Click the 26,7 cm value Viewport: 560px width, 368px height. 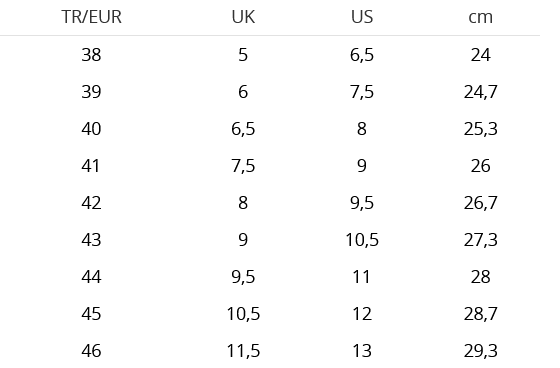[480, 203]
